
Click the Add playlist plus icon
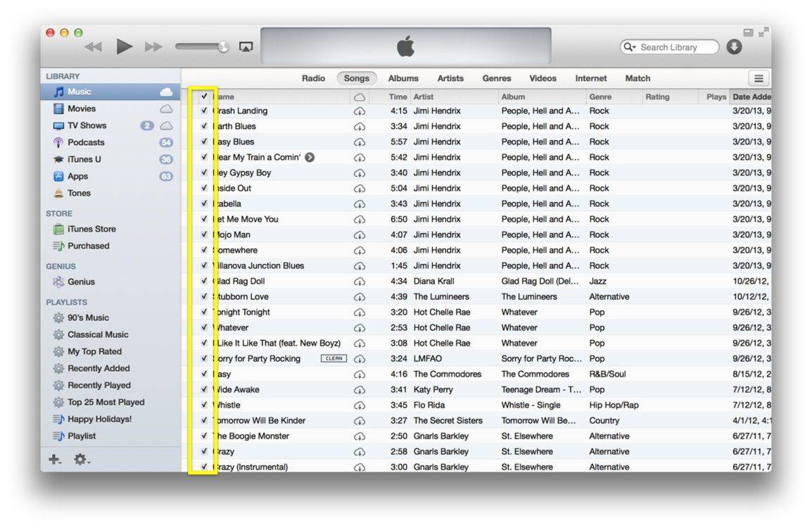54,460
